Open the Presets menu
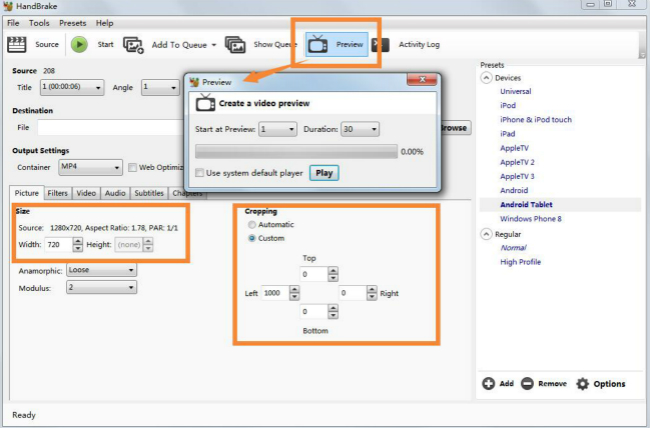The image size is (650, 428). pyautogui.click(x=73, y=23)
